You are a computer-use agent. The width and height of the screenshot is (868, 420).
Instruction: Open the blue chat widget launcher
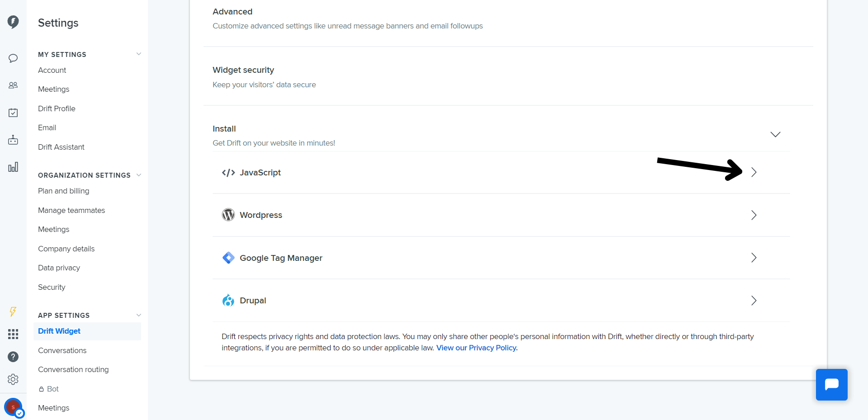(x=831, y=385)
